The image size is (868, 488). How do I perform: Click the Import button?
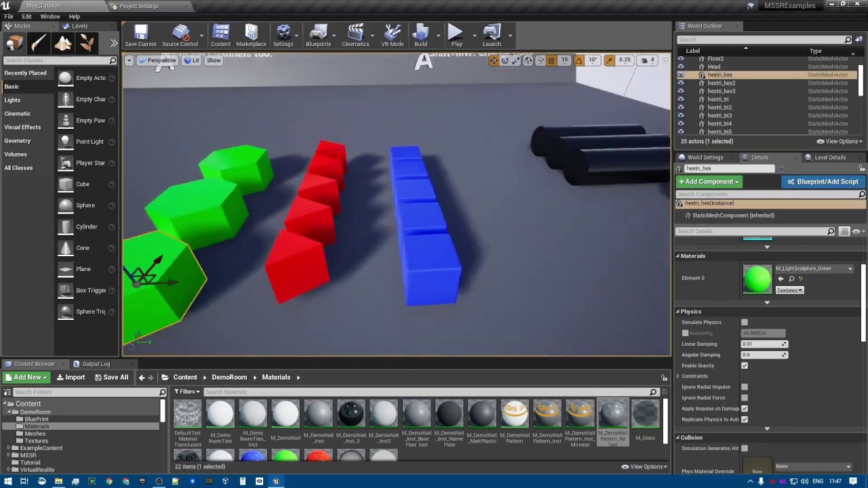pos(71,378)
